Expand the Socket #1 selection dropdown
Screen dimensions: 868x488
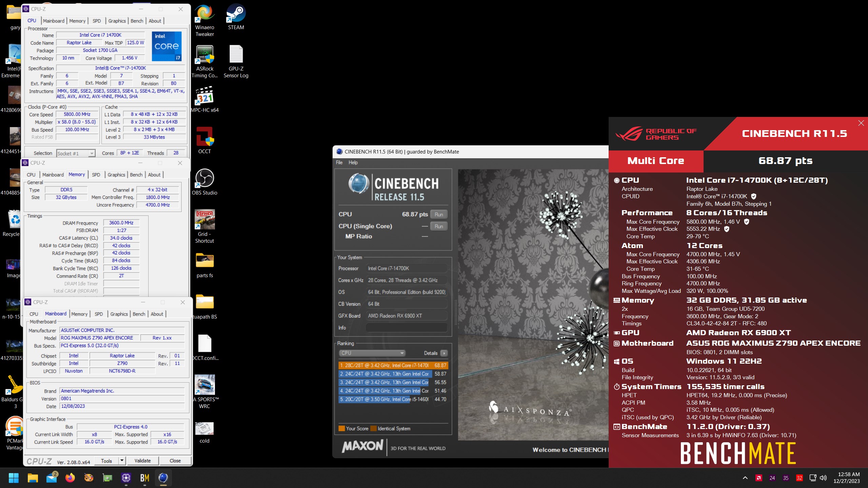coord(92,154)
